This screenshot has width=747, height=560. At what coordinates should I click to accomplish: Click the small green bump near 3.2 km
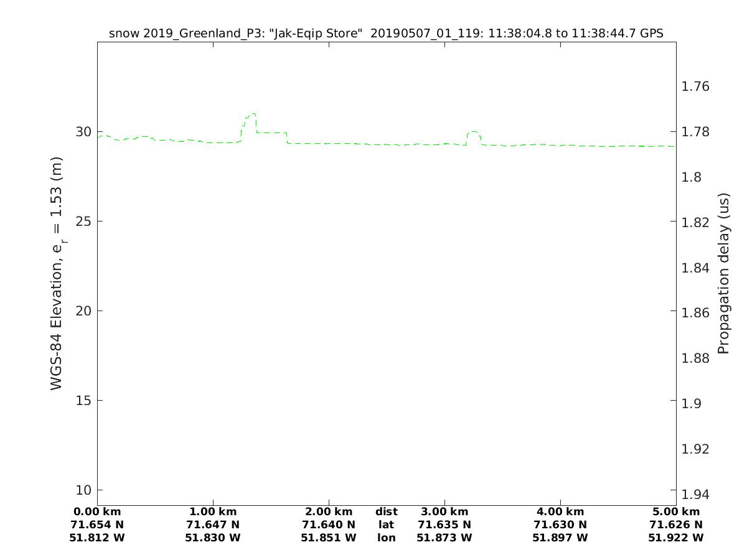(473, 133)
